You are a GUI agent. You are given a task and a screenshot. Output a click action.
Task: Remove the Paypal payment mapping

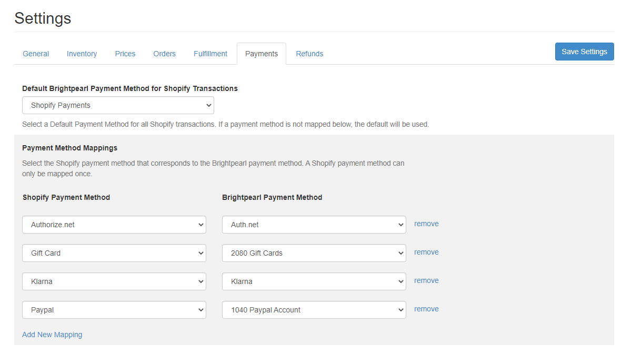[426, 309]
